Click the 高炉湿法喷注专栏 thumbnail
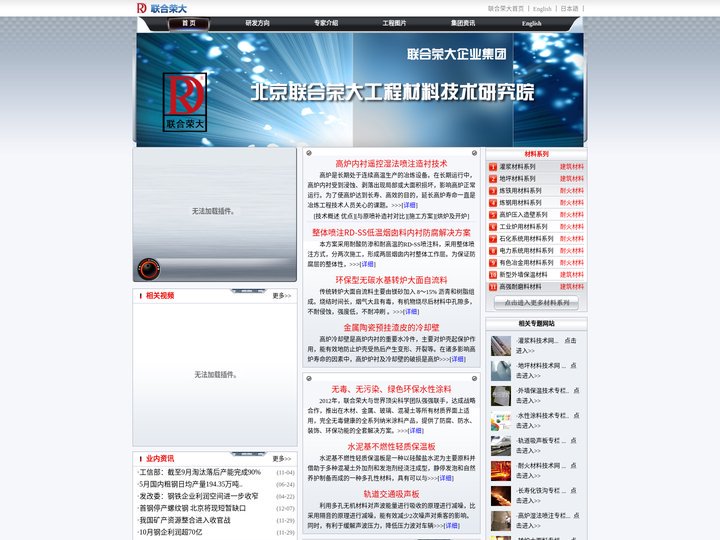The image size is (720, 540). [501, 521]
